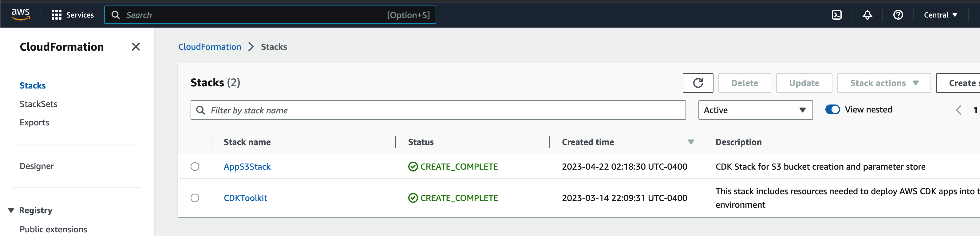This screenshot has width=980, height=236.
Task: Click the AppS3Stack CREATE_COMPLETE status text
Action: 459,167
